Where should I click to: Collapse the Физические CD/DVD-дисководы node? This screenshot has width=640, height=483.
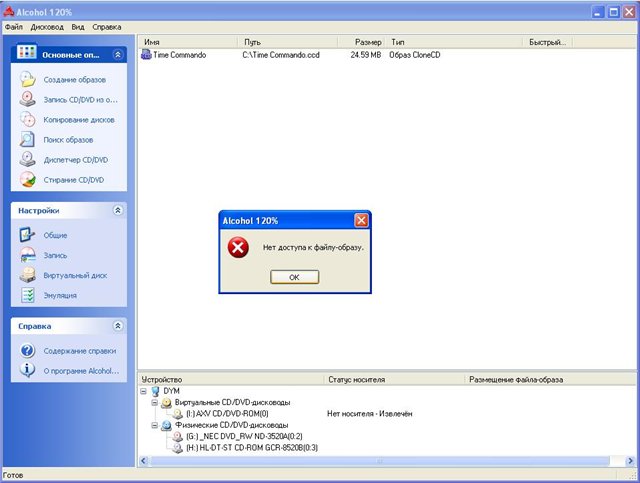point(154,425)
